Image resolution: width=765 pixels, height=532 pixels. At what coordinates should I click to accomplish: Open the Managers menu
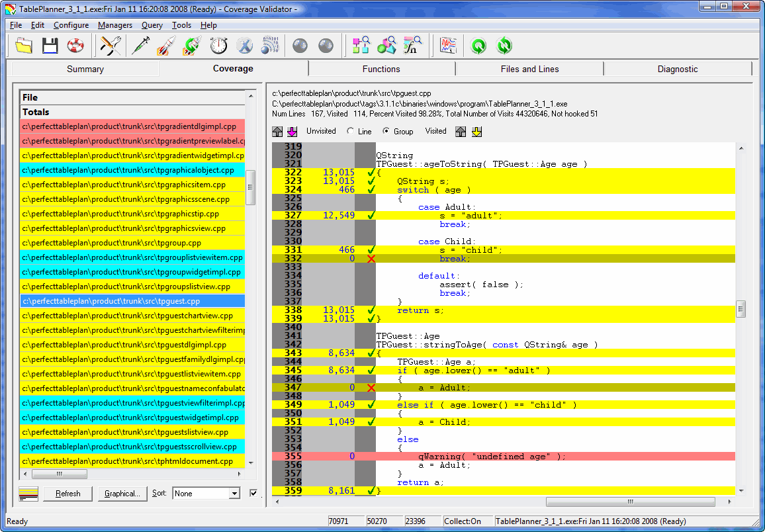coord(114,25)
